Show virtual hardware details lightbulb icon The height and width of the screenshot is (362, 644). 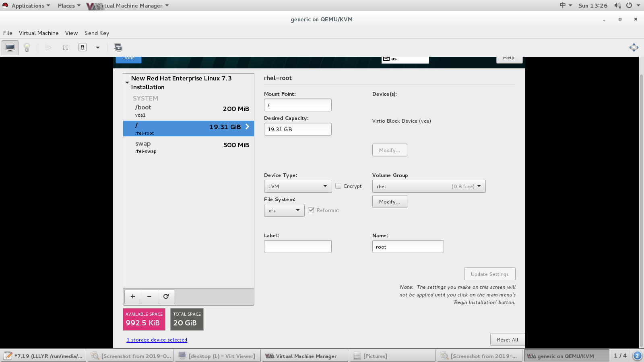(x=27, y=47)
